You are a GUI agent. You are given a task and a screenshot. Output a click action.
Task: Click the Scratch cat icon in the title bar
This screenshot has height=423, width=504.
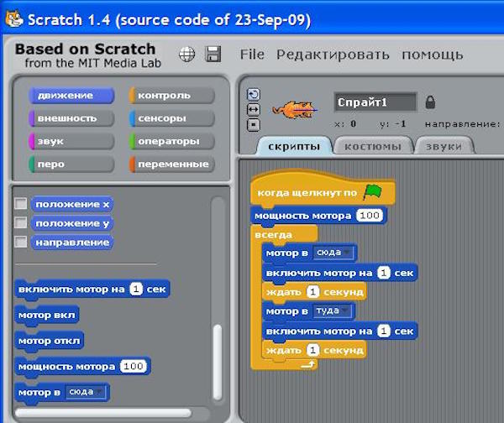tap(14, 18)
